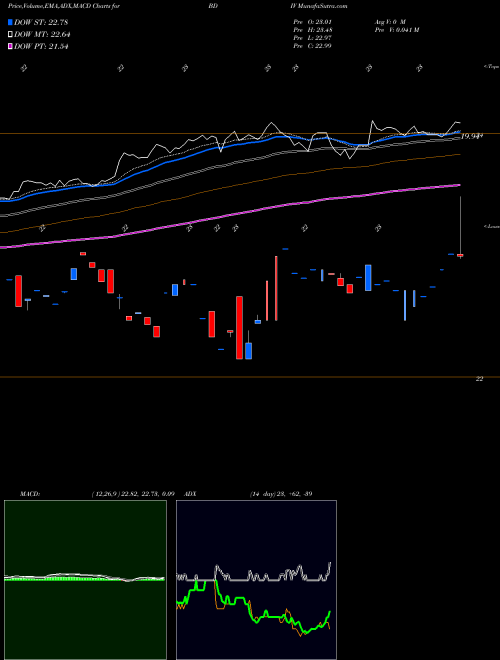Click the ADX panel title label

pos(190,494)
